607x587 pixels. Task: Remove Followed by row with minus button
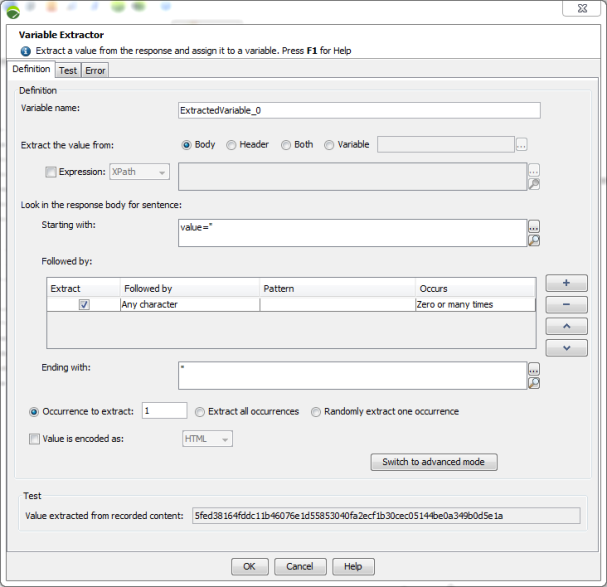[566, 305]
